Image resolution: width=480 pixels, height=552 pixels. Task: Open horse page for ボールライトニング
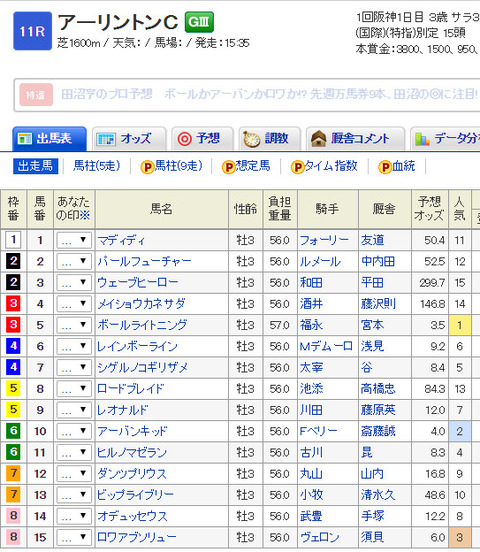click(x=142, y=325)
